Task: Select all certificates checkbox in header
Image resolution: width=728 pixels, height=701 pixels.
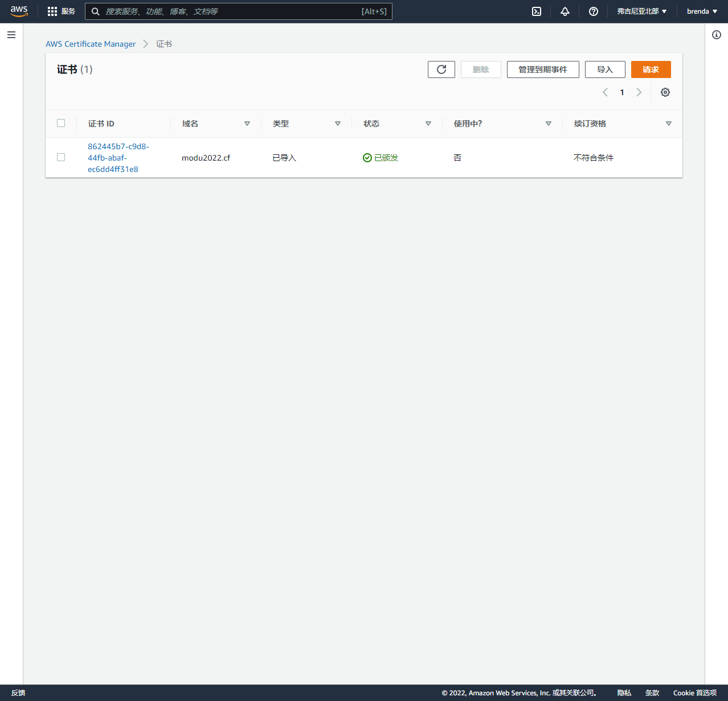Action: [x=61, y=123]
